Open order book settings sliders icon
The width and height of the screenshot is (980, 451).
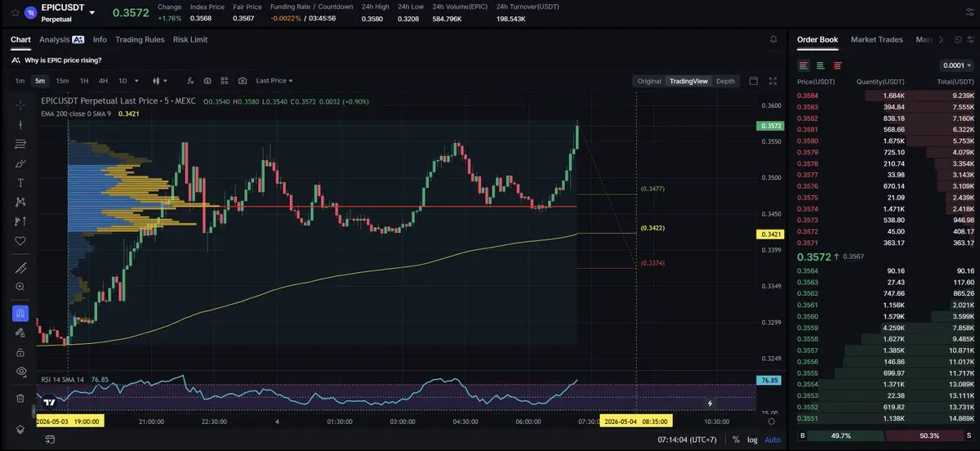(969, 39)
